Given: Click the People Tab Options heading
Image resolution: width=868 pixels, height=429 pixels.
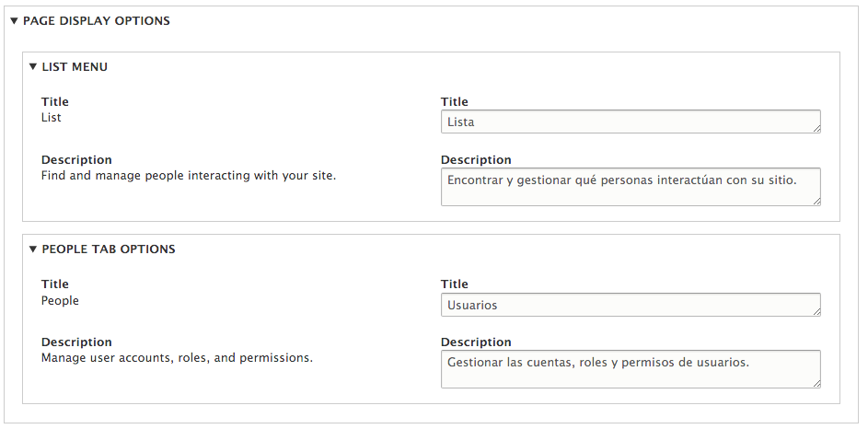Looking at the screenshot, I should (109, 249).
